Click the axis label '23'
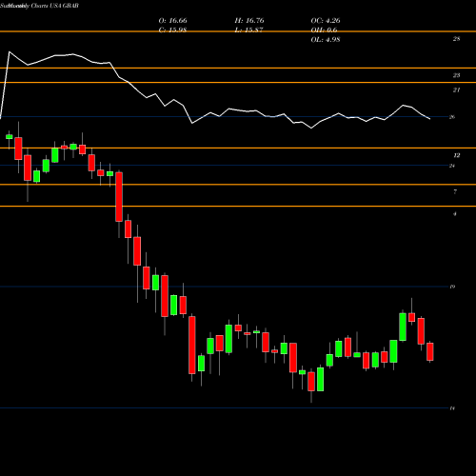 pos(456,75)
